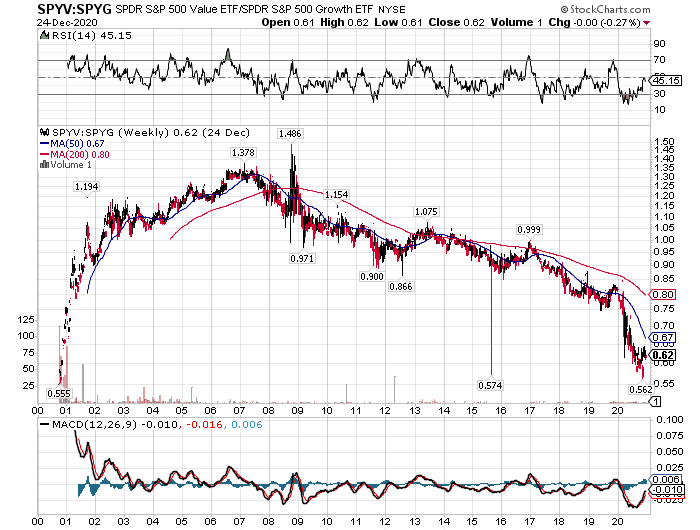
Task: Click the 1.378 high annotation
Action: click(243, 153)
